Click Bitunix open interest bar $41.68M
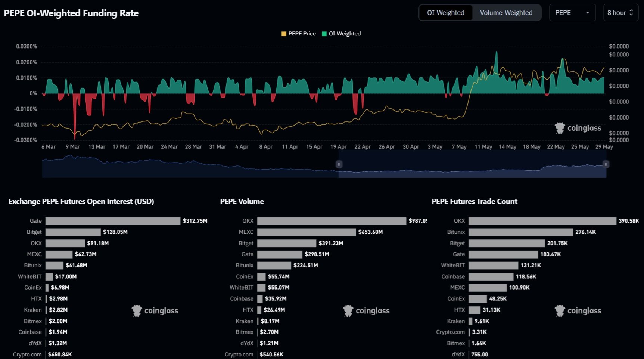Viewport: 644px width, 359px height. point(55,265)
